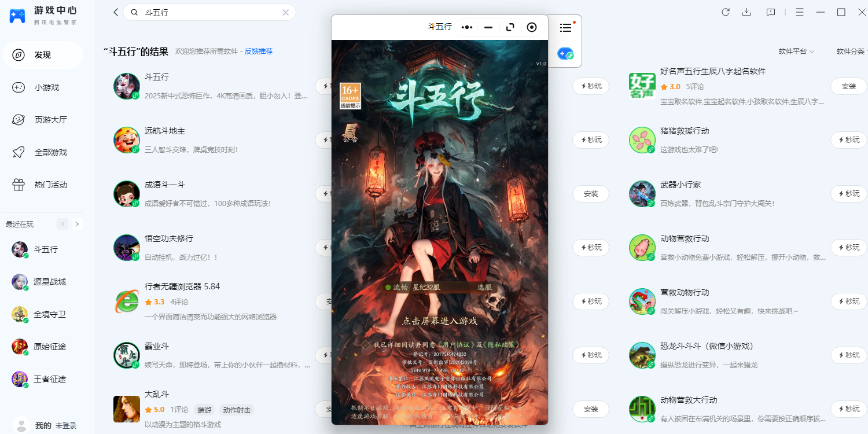Image resolution: width=868 pixels, height=434 pixels.
Task: Open the three-dot menu in the 斗五行 window
Action: click(467, 27)
